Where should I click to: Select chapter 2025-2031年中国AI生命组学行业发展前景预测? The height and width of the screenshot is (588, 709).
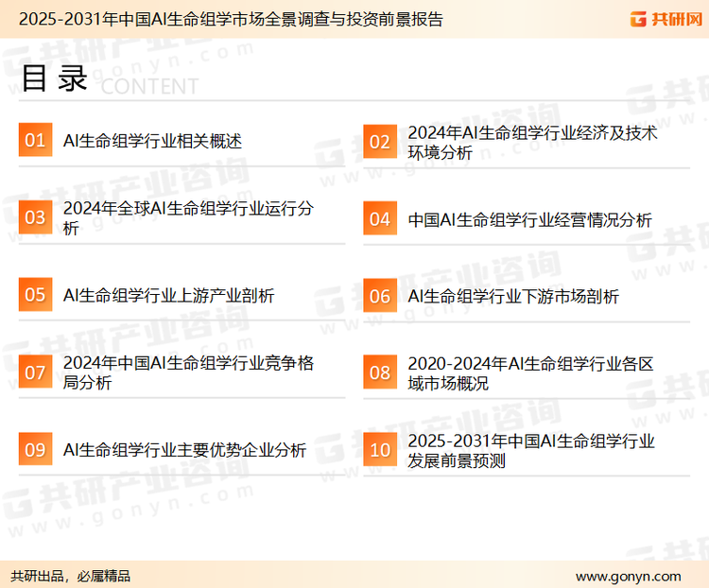(x=531, y=451)
